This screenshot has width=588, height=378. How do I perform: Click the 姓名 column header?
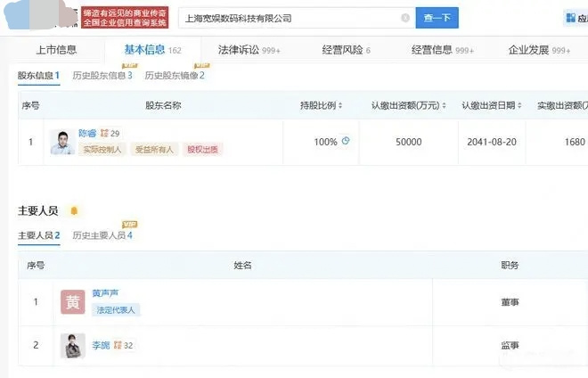pos(242,266)
